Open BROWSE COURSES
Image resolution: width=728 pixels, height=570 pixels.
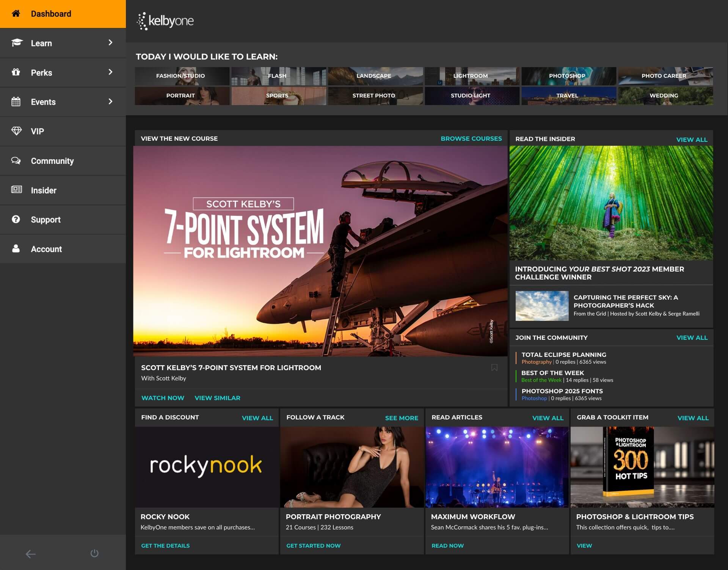471,138
